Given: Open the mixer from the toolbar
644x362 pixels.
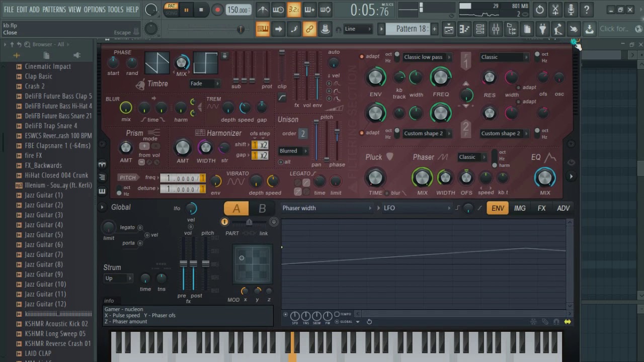Looking at the screenshot, I should click(496, 29).
